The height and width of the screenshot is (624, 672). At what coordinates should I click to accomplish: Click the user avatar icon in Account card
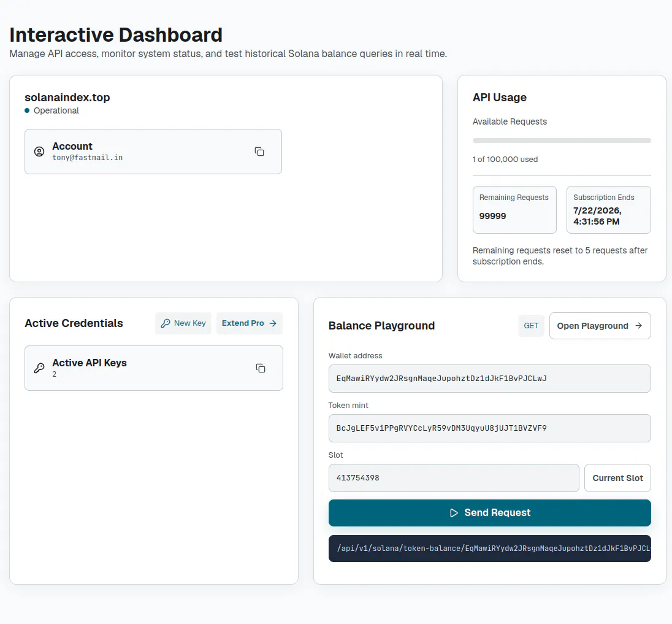[x=39, y=152]
